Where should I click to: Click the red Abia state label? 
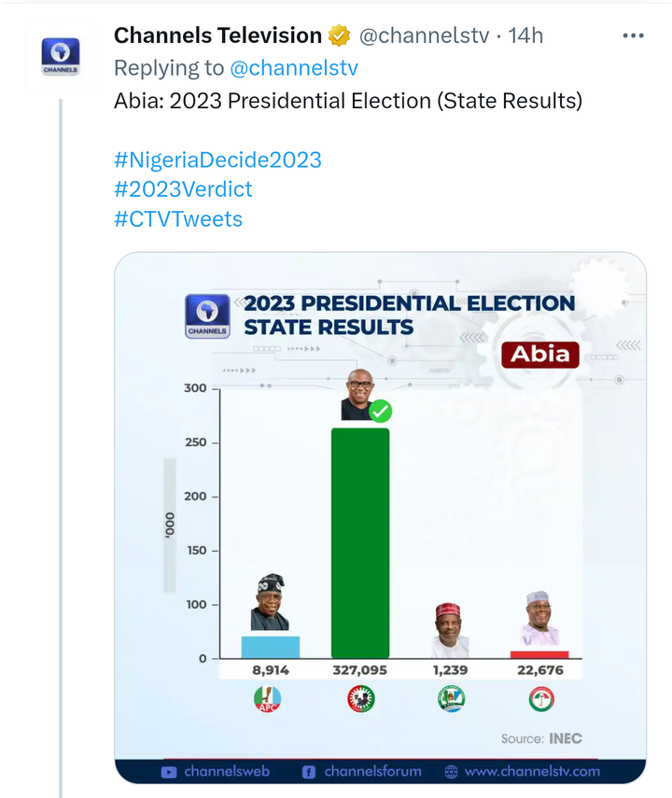540,355
